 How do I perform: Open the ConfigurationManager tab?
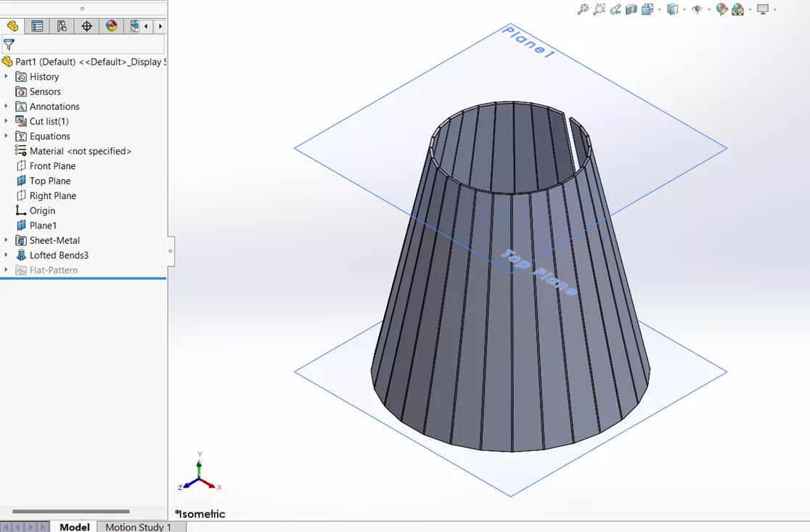(x=62, y=26)
